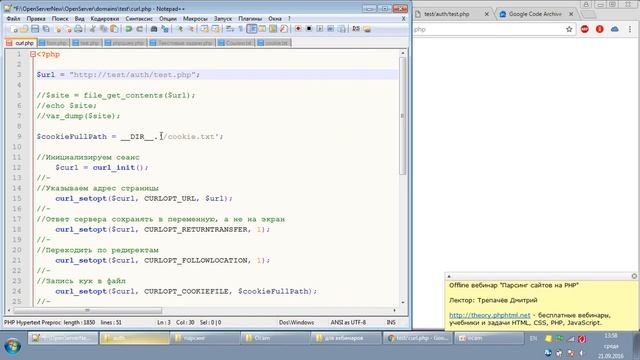This screenshot has height=360, width=640.
Task: Click the EN language indicator in tray
Action: (x=533, y=338)
